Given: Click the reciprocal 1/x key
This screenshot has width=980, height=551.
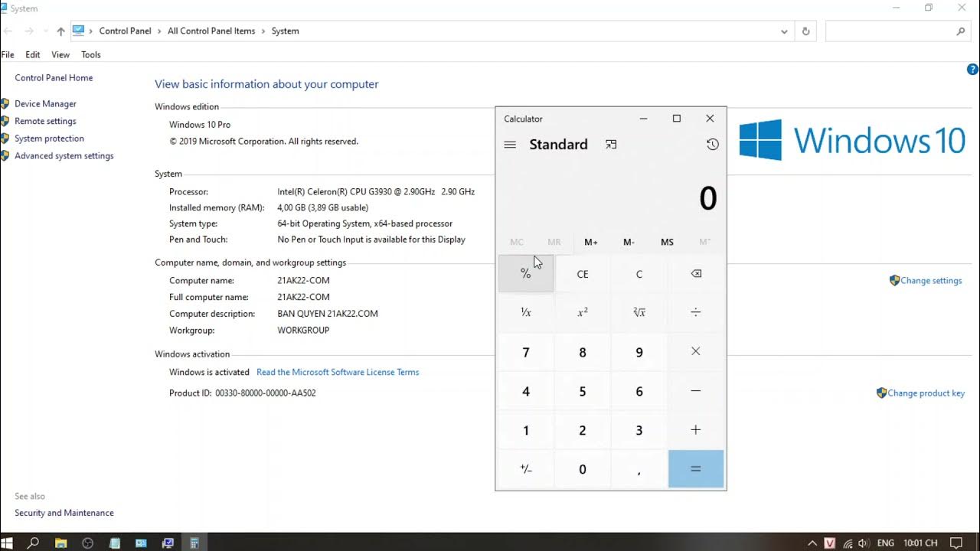Looking at the screenshot, I should point(526,312).
